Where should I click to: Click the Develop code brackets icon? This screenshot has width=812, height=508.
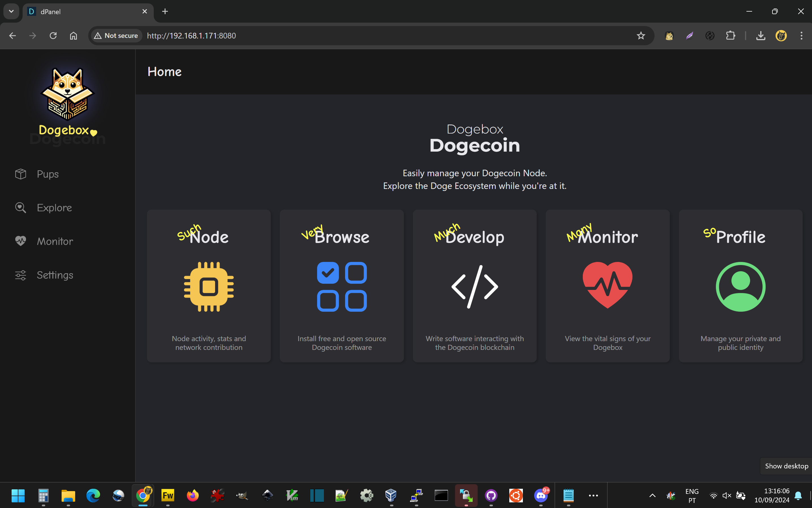475,287
